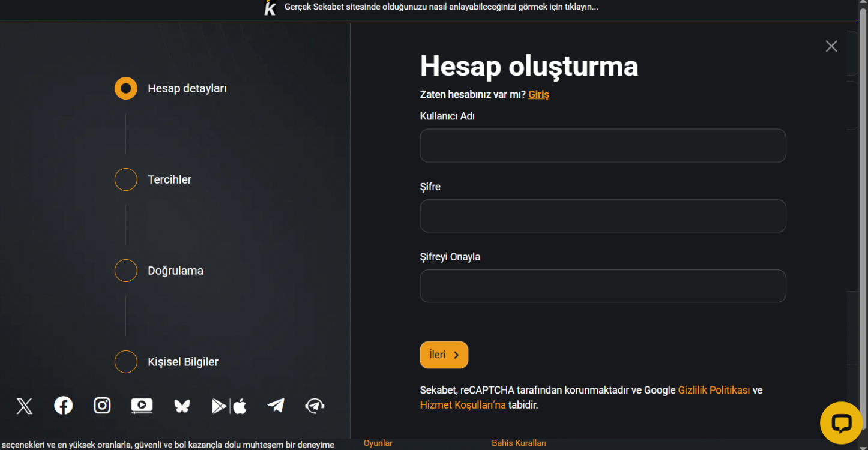Click the 'Şifreyi Onayla' label text
Image resolution: width=868 pixels, height=450 pixels.
click(450, 257)
